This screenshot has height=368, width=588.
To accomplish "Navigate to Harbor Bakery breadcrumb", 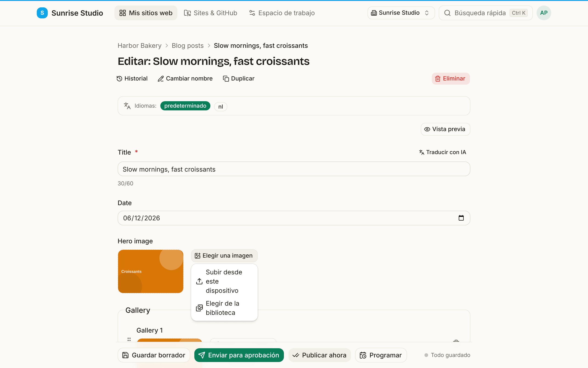I will [x=139, y=46].
